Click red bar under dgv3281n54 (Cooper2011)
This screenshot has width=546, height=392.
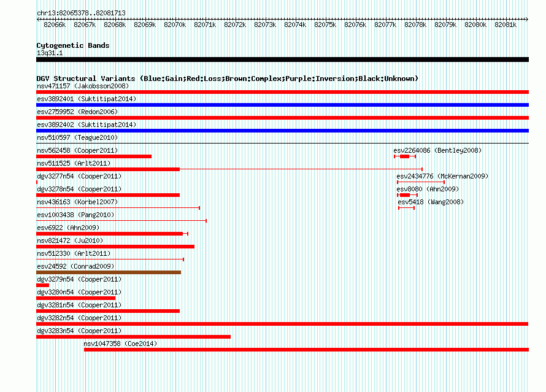coord(108,311)
